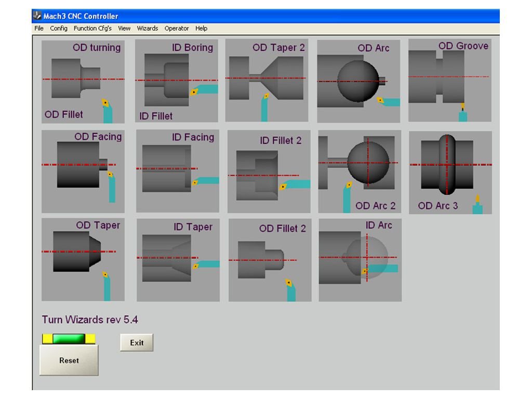This screenshot has height=399, width=532.
Task: Click the green reset status indicator
Action: coord(69,339)
